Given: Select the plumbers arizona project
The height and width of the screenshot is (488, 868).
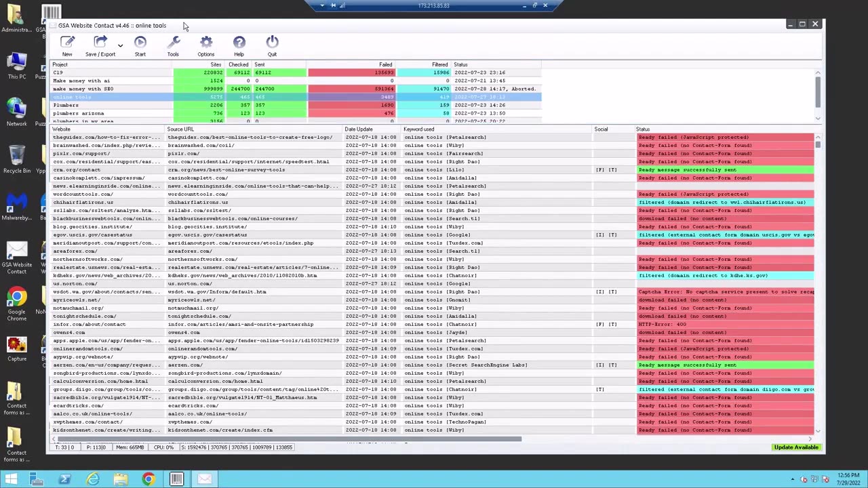Looking at the screenshot, I should pyautogui.click(x=296, y=113).
